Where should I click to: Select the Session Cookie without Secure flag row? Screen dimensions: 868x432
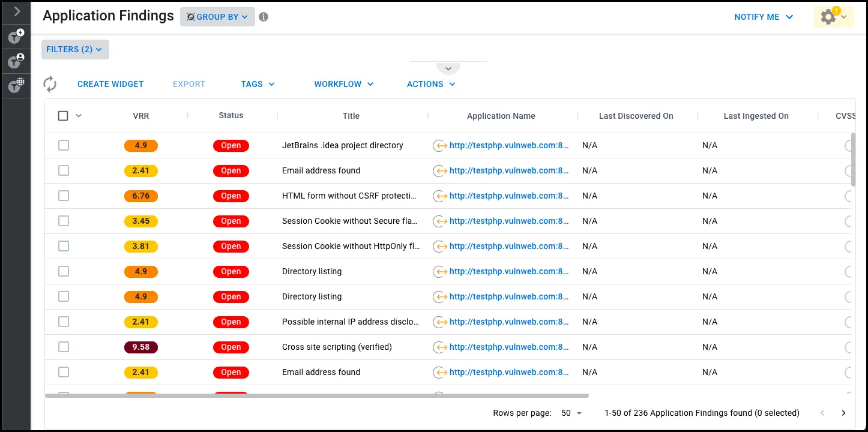click(x=64, y=221)
